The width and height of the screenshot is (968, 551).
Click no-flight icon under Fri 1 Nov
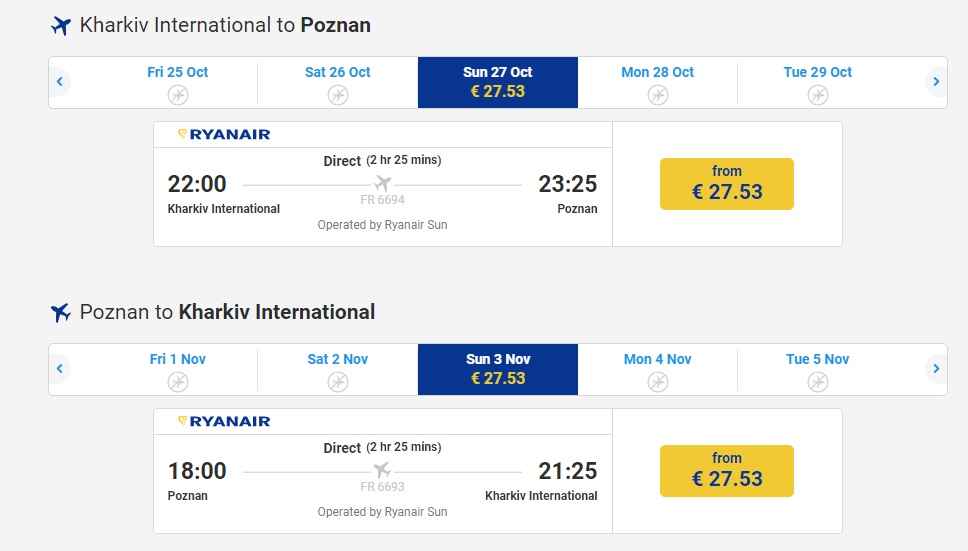coord(178,382)
